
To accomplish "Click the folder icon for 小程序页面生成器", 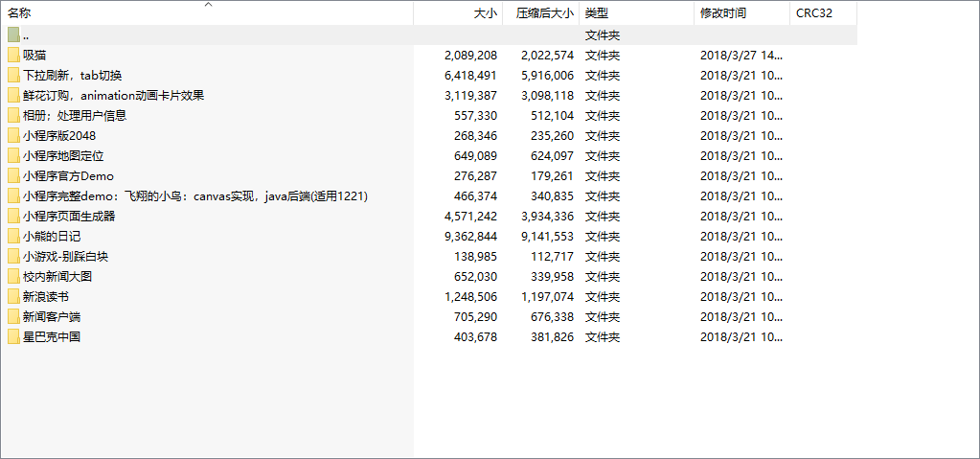I will [x=13, y=217].
